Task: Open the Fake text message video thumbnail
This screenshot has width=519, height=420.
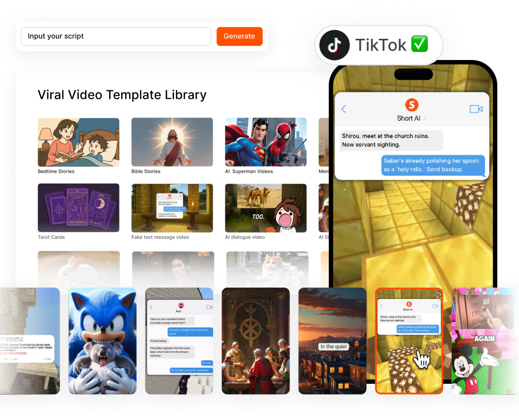Action: pyautogui.click(x=172, y=208)
